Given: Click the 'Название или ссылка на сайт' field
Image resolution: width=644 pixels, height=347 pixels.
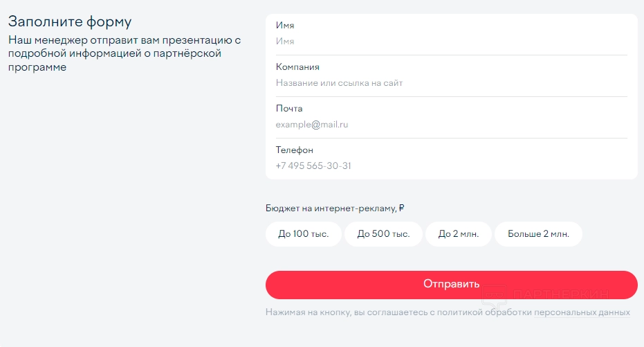Looking at the screenshot, I should click(x=450, y=83).
